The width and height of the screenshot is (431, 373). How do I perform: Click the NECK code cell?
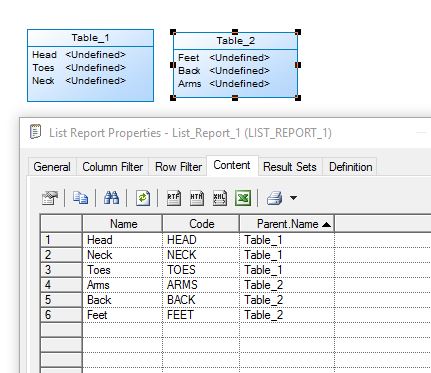(x=201, y=255)
